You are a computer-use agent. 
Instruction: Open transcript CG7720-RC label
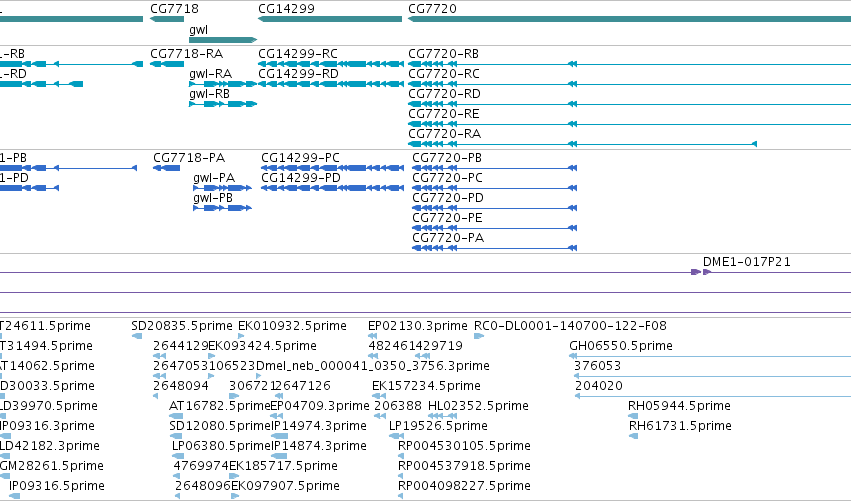(x=443, y=74)
